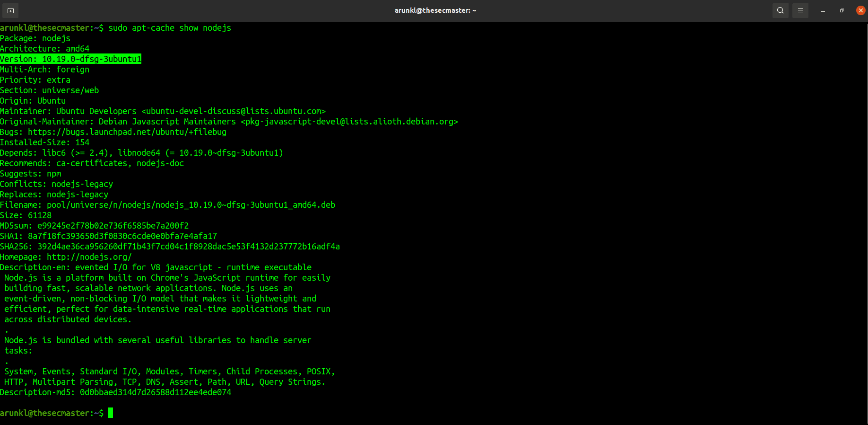Click the vertical scrollbar of the terminal
This screenshot has height=425, width=868.
866,223
